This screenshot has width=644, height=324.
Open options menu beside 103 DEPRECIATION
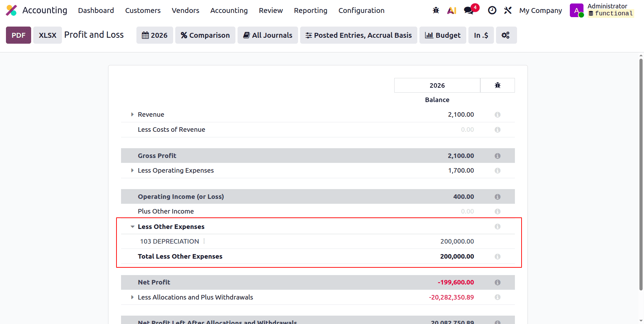tap(204, 241)
